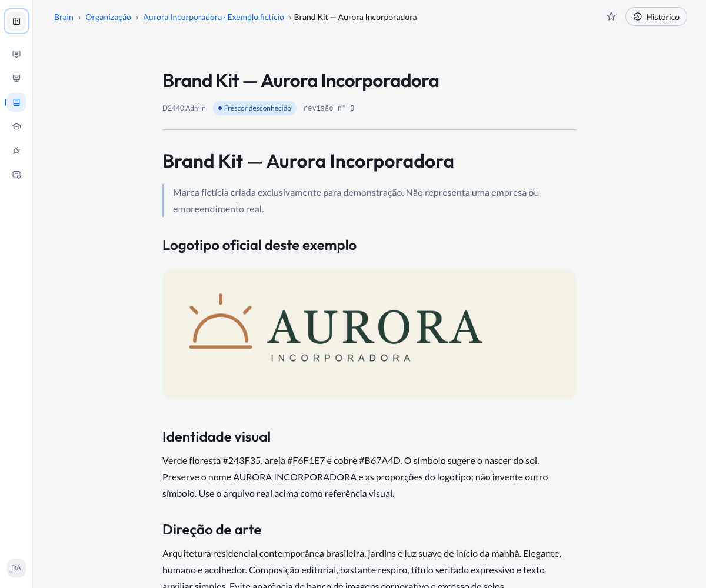Select the active book icon in sidebar
The image size is (706, 588).
pyautogui.click(x=16, y=102)
